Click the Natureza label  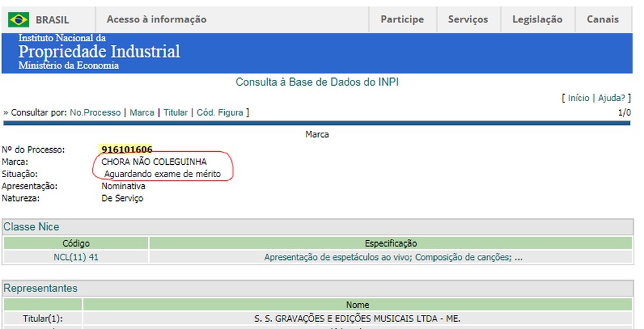point(21,198)
